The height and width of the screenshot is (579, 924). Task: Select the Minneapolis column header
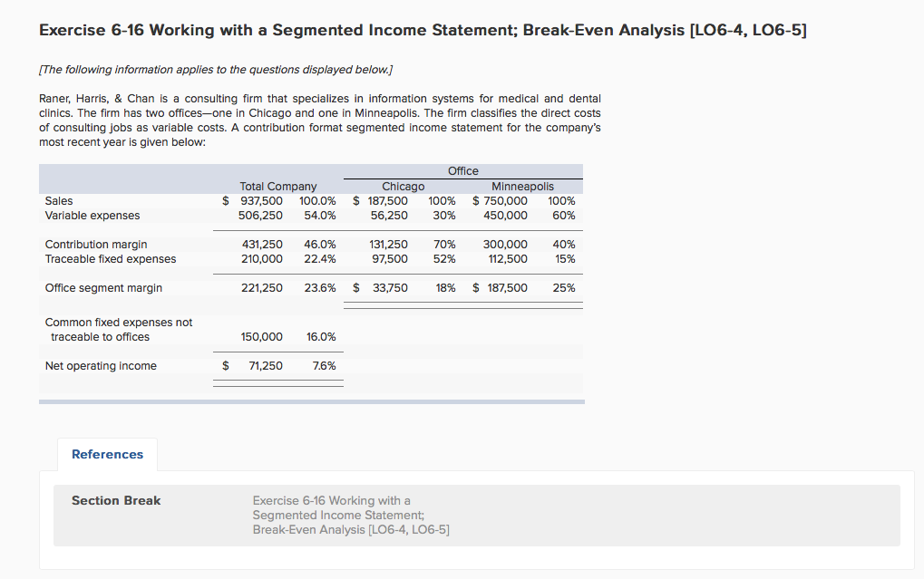pos(521,186)
